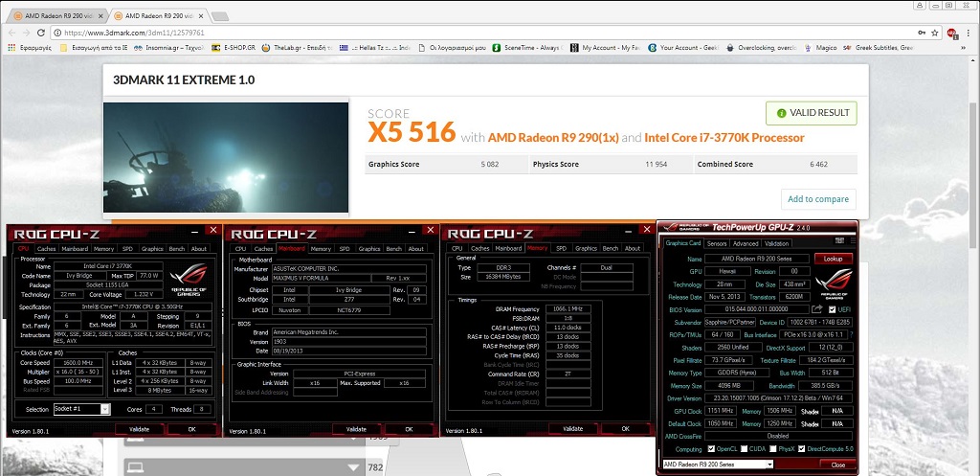Click OK in the Motherboard CPU-Z window
Viewport: 980px width, 476px height.
(409, 429)
